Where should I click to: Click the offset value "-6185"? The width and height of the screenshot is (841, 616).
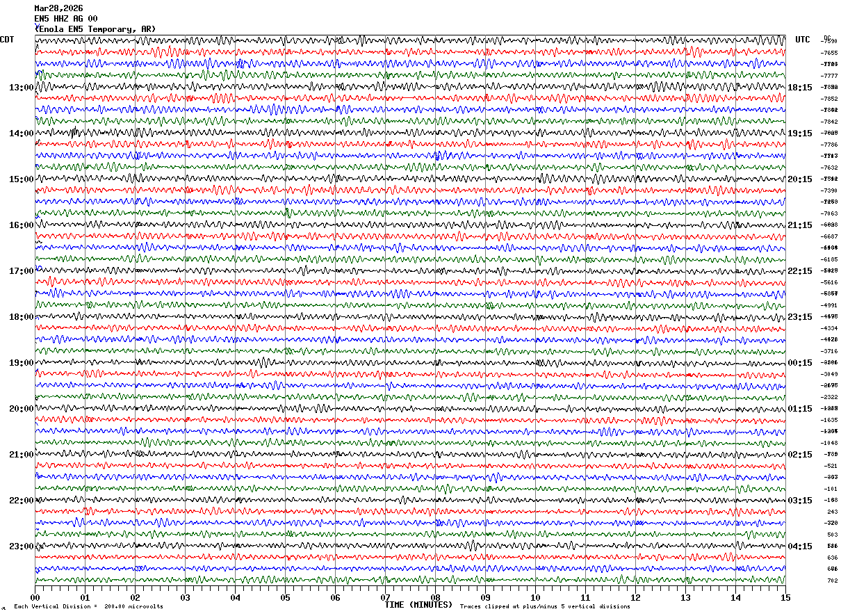pos(829,259)
